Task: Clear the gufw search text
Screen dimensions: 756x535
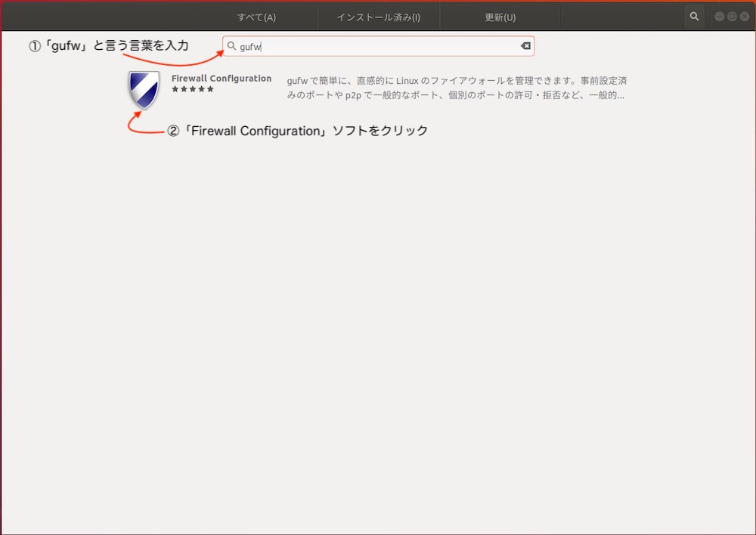Action: [x=525, y=46]
